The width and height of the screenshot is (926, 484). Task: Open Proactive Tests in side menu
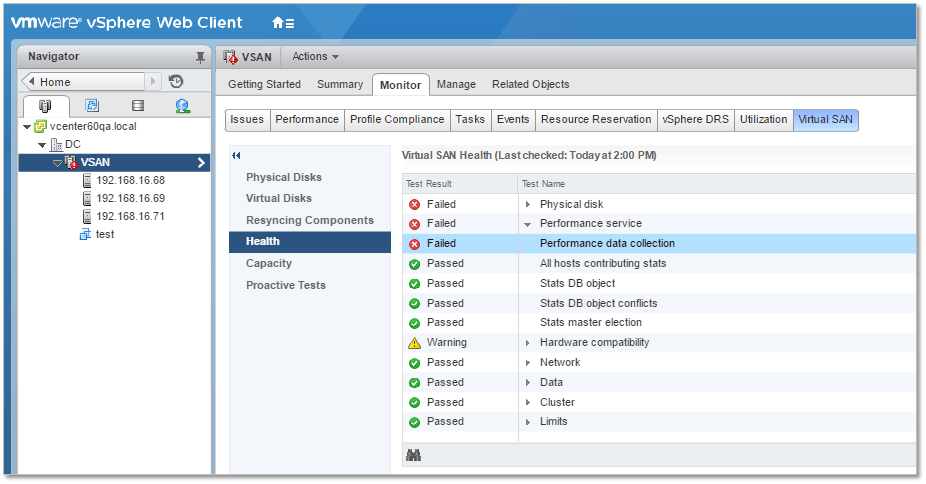pos(286,286)
